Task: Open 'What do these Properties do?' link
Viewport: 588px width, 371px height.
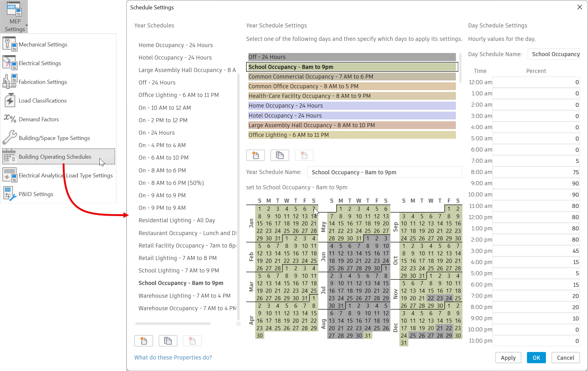Action: [173, 358]
